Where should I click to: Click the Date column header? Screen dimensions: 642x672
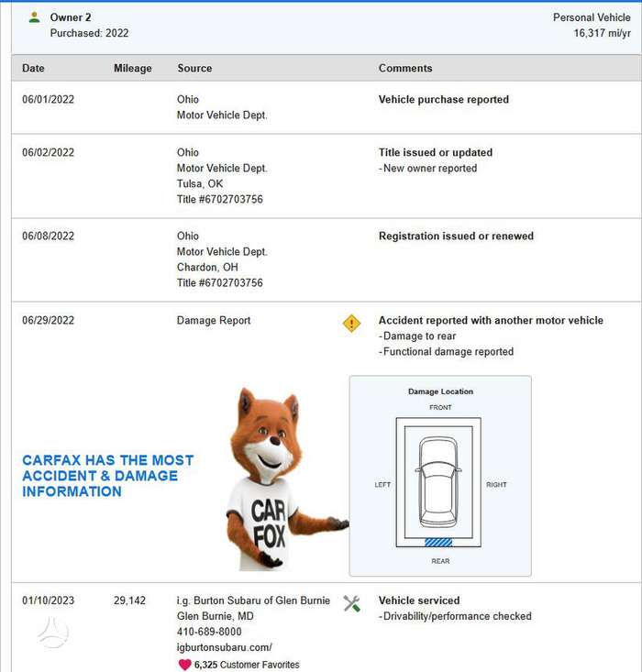click(x=33, y=68)
